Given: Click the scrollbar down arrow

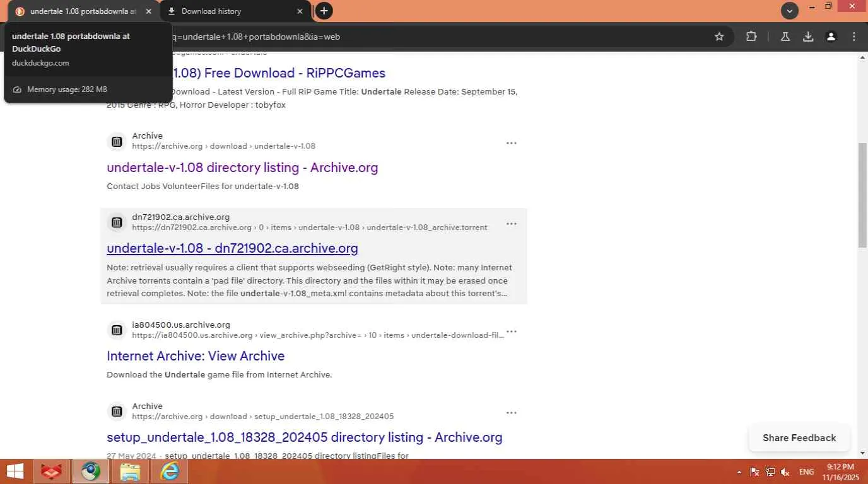Looking at the screenshot, I should click(863, 453).
